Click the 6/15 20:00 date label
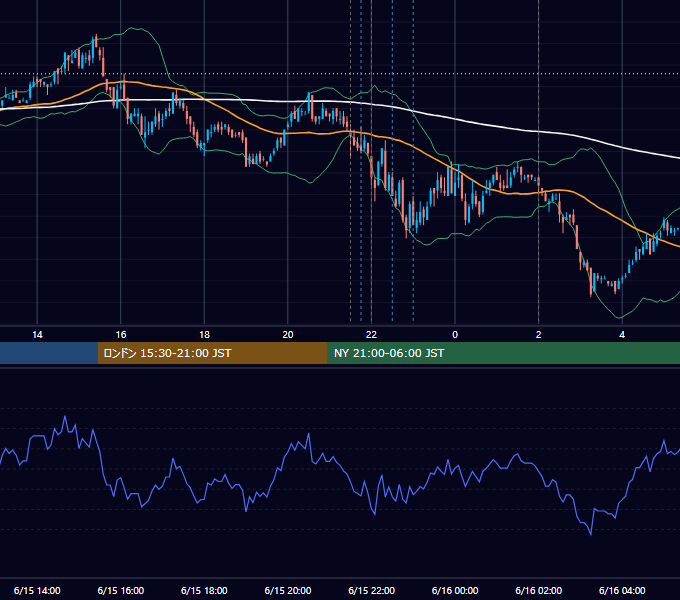Image resolution: width=680 pixels, height=600 pixels. [x=288, y=590]
